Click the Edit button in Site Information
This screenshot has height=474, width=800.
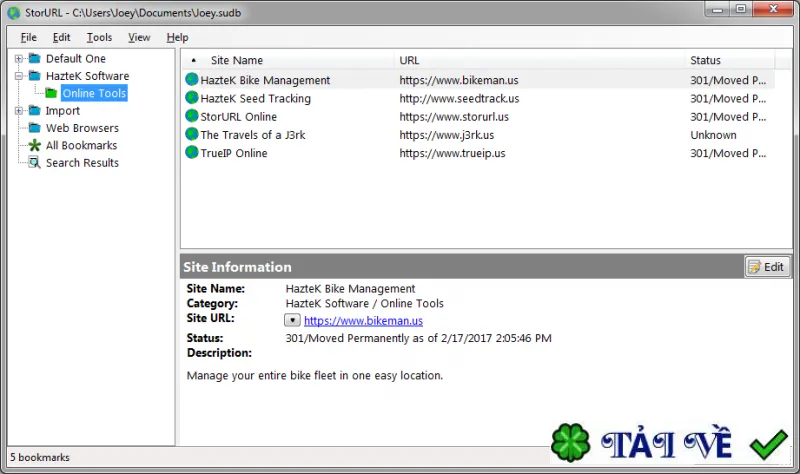pos(767,267)
